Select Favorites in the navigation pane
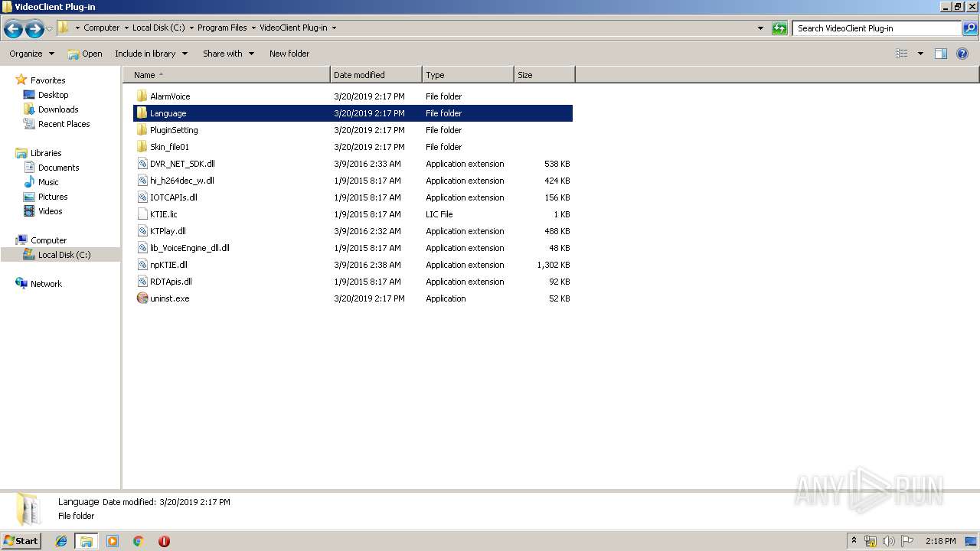Viewport: 980px width, 551px height. coord(47,80)
